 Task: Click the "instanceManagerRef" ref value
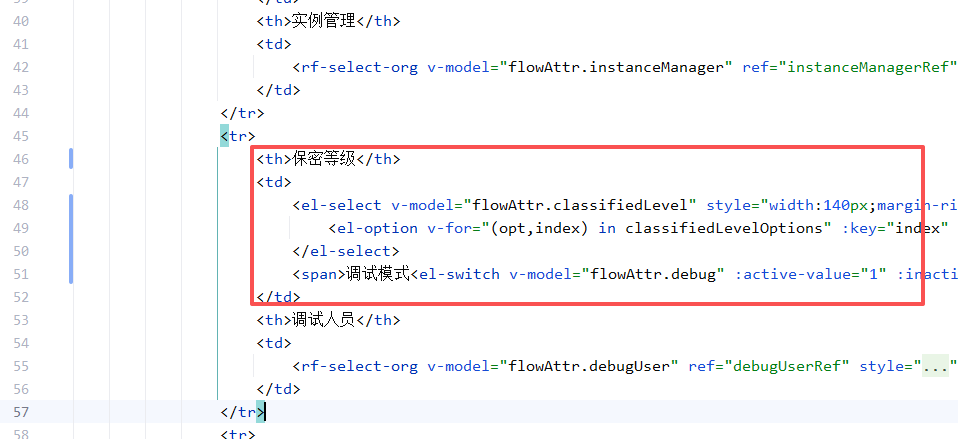tap(866, 67)
